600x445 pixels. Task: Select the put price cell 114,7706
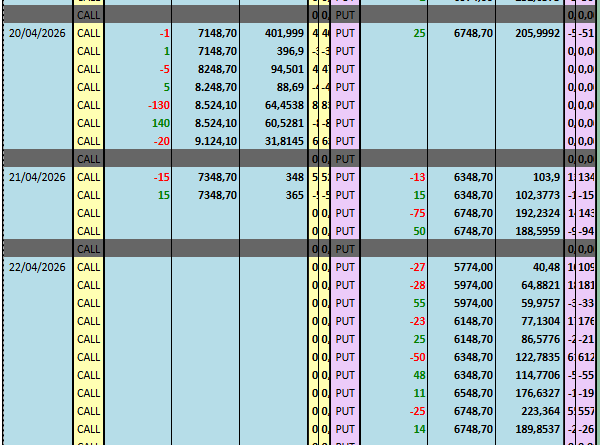click(530, 375)
